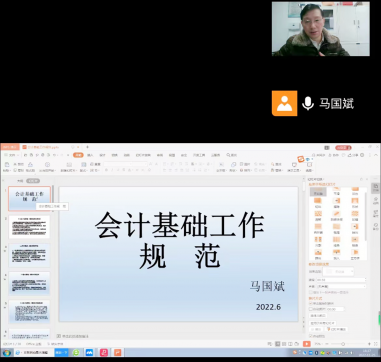
Task: Click the 2022.6 date text on slide
Action: click(268, 307)
